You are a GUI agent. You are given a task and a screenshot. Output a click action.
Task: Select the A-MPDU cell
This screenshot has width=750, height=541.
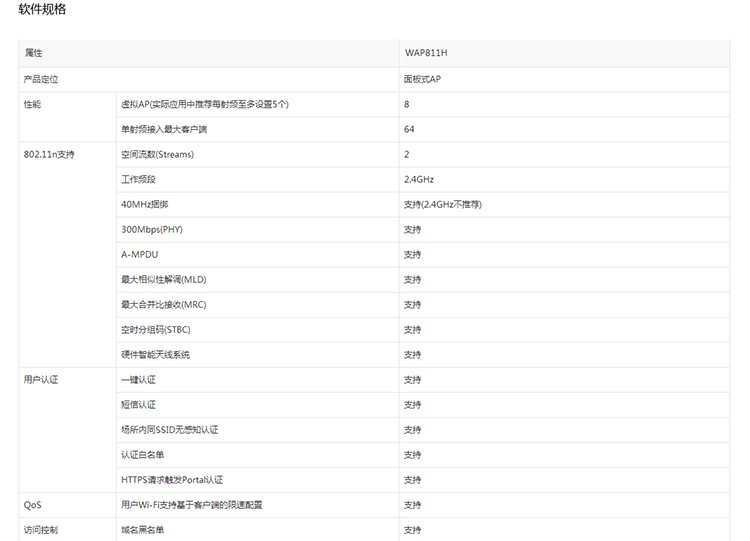[257, 254]
